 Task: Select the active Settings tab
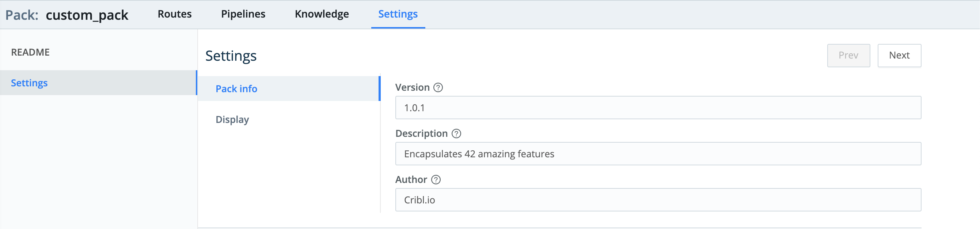[398, 14]
